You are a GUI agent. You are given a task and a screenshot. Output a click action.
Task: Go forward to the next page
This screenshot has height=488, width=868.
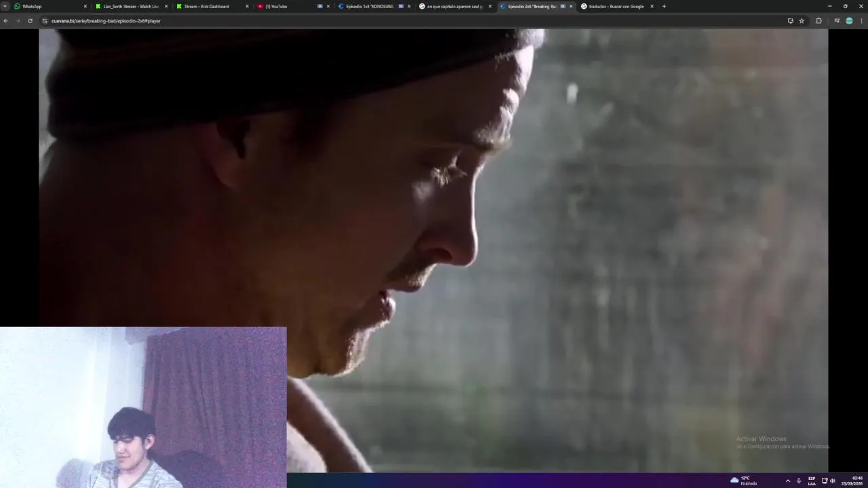coord(18,21)
